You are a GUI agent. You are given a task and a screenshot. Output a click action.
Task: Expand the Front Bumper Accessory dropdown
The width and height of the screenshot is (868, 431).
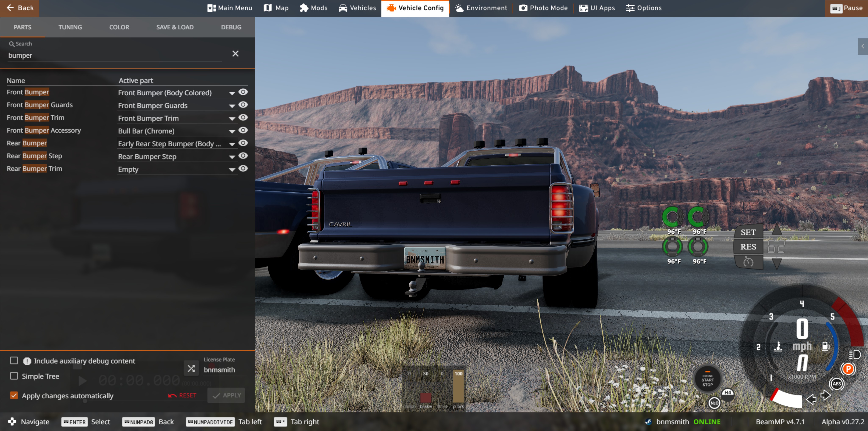(x=232, y=131)
